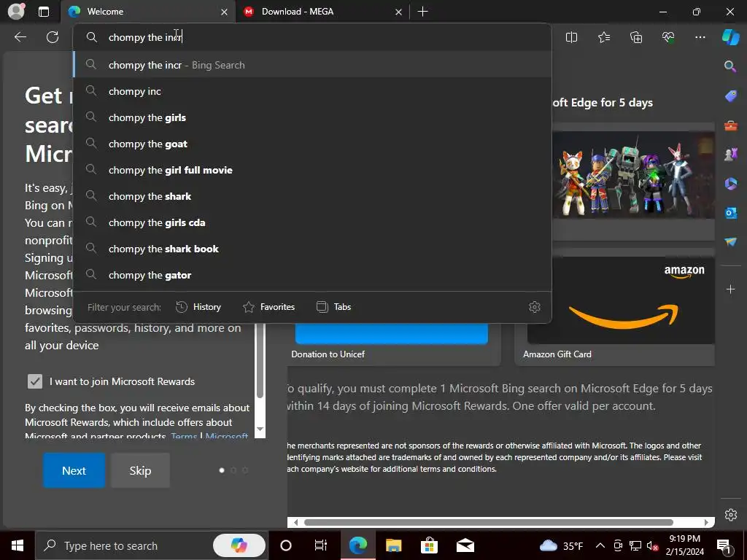
Task: Open the tab actions menu icon
Action: [x=44, y=12]
